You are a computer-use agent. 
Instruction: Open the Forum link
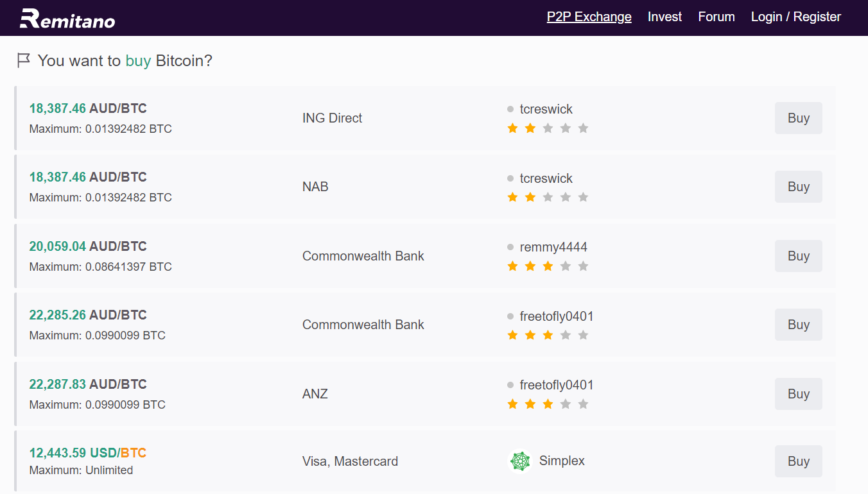pyautogui.click(x=716, y=17)
